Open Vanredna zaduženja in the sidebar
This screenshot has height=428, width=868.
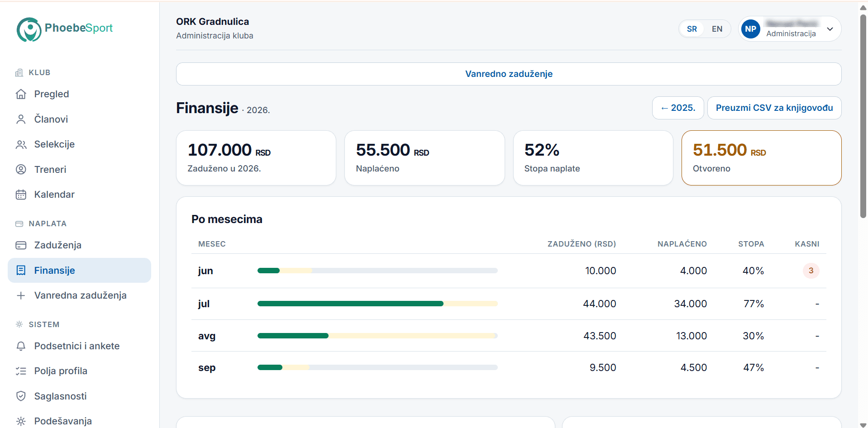(79, 295)
